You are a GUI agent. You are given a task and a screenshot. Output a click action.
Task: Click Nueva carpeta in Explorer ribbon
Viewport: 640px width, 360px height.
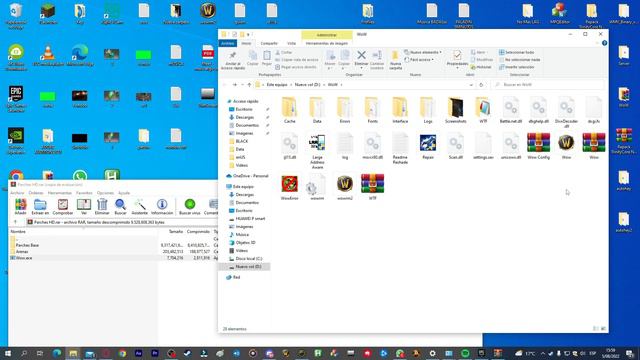tap(395, 60)
